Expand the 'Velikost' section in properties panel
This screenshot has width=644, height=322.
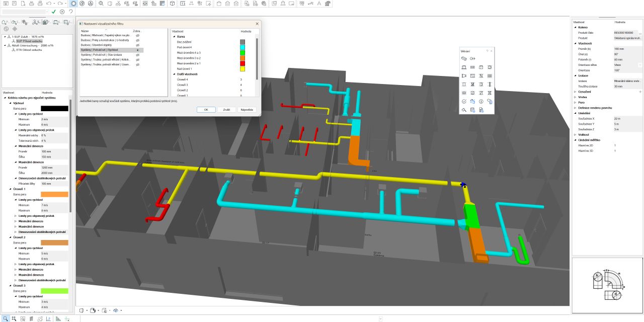[575, 134]
